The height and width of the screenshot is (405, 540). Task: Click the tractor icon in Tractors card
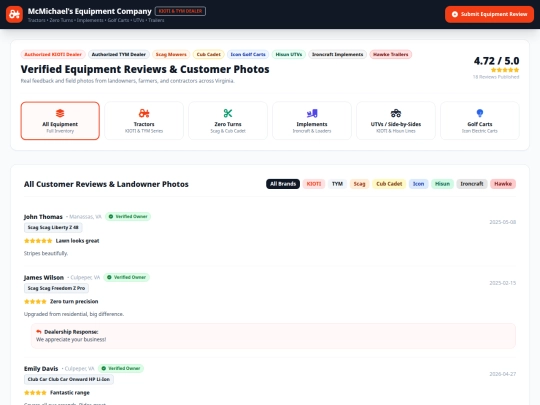point(144,113)
